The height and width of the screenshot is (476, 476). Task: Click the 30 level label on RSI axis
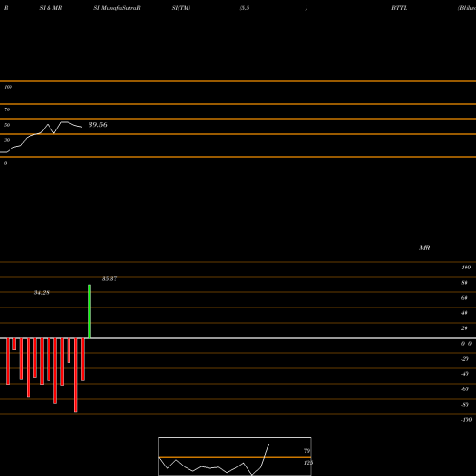(x=7, y=140)
